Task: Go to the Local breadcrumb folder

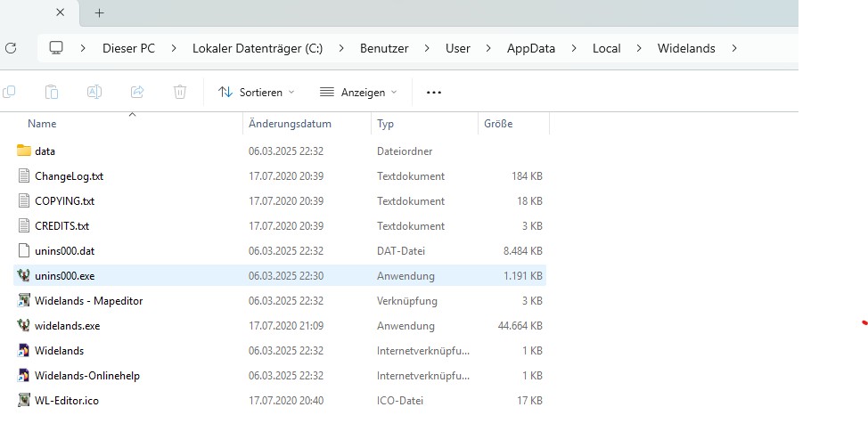Action: coord(606,49)
